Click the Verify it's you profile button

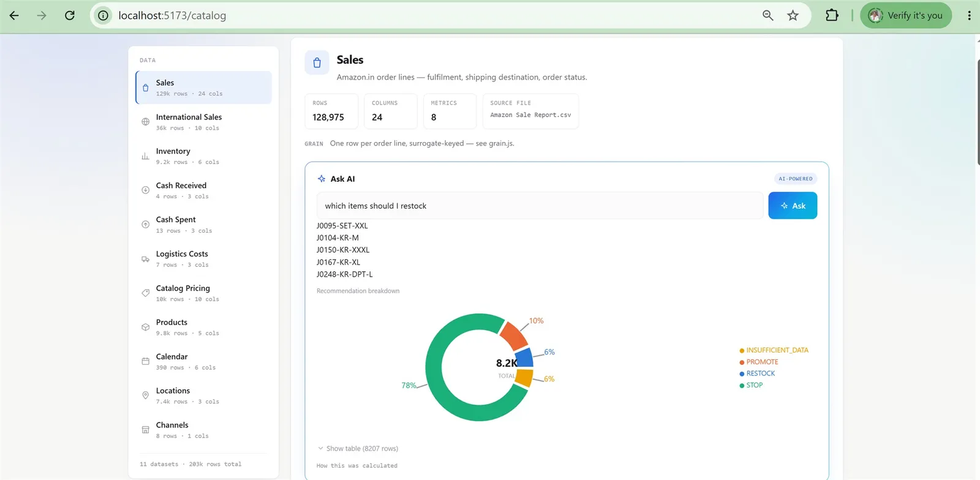click(906, 15)
